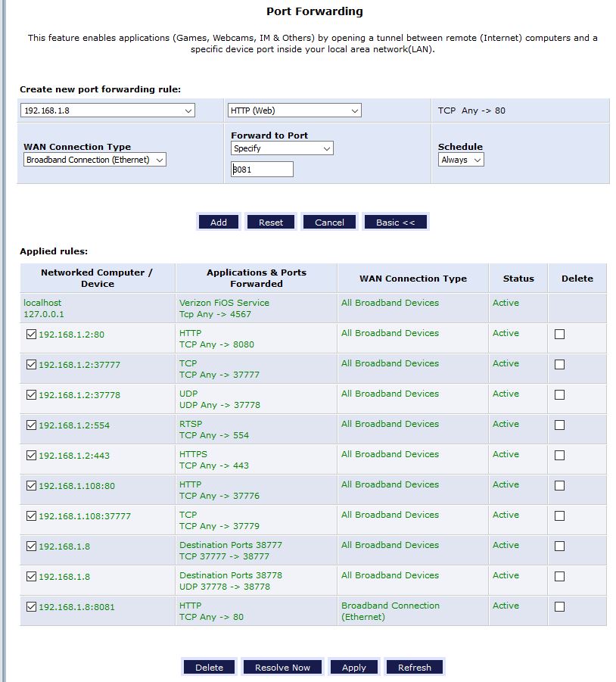The height and width of the screenshot is (682, 616).
Task: Tick the Delete checkbox for 192.168.1.8:8081
Action: [x=559, y=607]
